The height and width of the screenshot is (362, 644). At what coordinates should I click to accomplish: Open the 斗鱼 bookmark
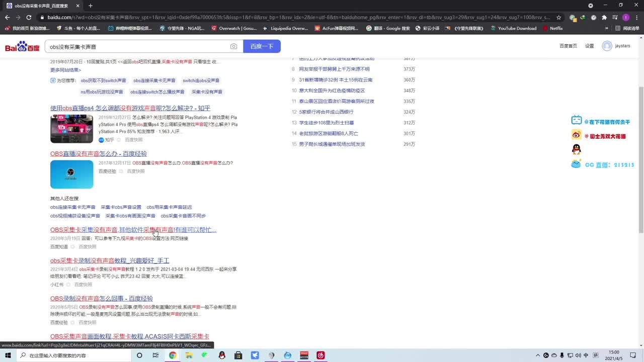click(x=78, y=28)
